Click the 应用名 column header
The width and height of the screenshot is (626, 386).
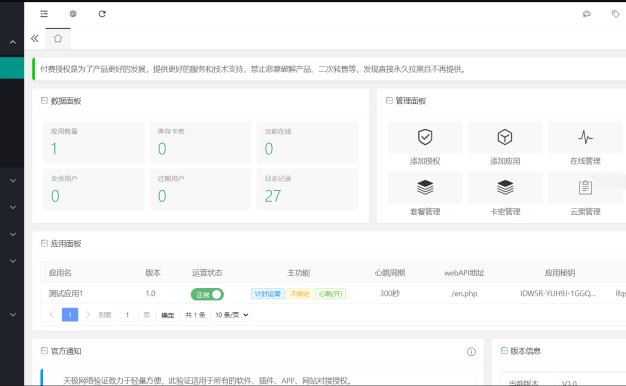60,273
